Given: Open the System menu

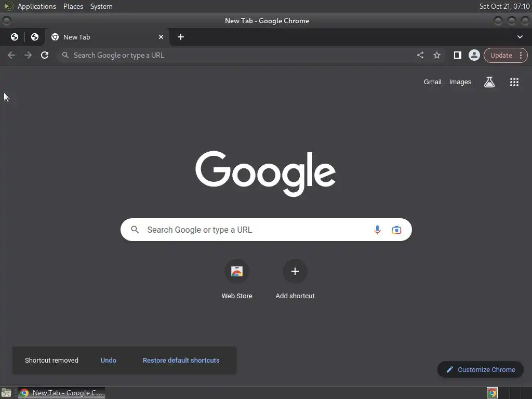Looking at the screenshot, I should [x=101, y=6].
